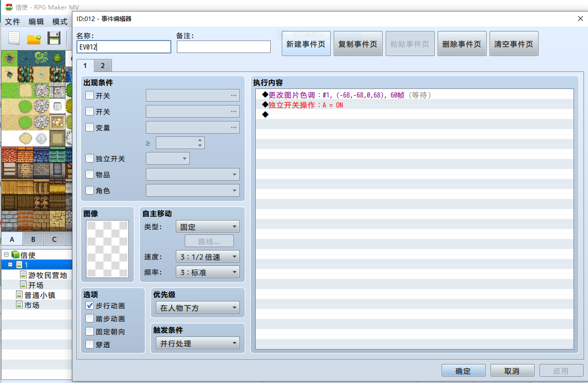The image size is (588, 383).
Task: Click the 备注 note field
Action: (x=223, y=47)
